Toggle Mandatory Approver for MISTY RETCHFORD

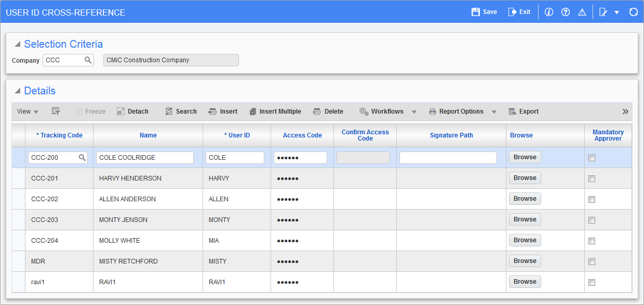592,262
